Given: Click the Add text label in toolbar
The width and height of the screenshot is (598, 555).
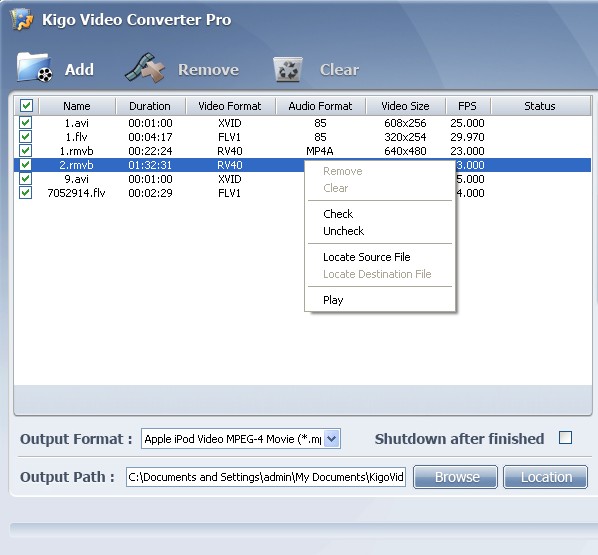Looking at the screenshot, I should [79, 70].
